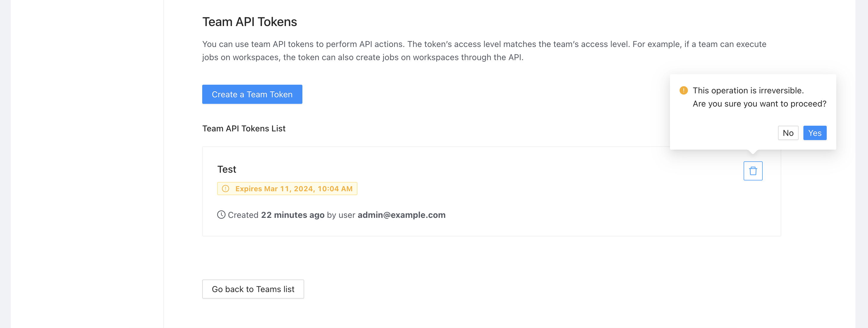This screenshot has width=868, height=328.
Task: Confirm deletion with the Yes button
Action: pyautogui.click(x=814, y=133)
